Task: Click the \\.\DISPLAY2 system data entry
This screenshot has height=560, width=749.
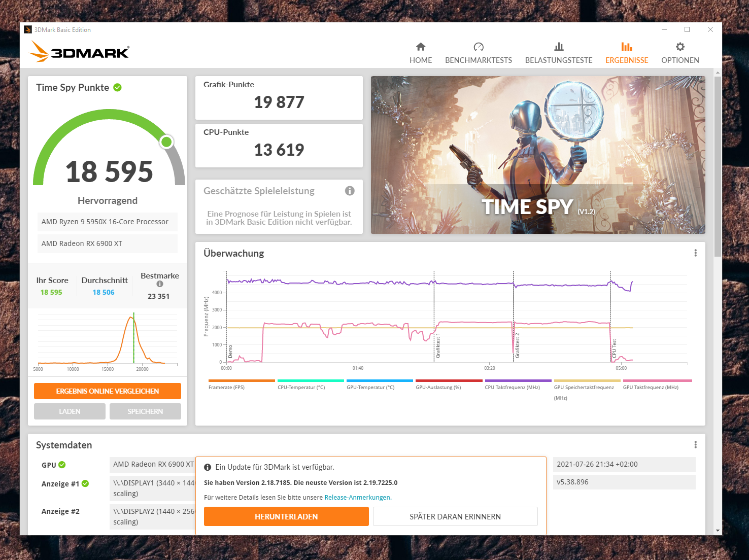Action: click(153, 516)
